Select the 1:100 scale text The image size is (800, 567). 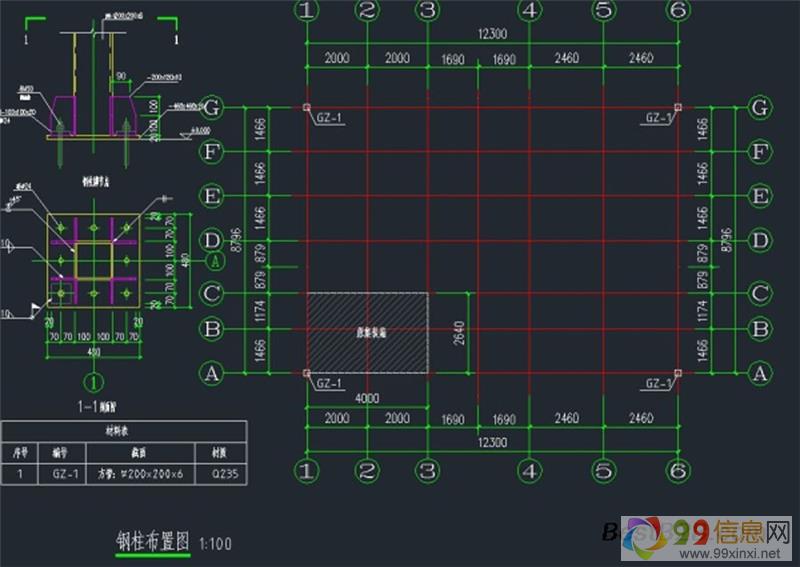coord(215,544)
